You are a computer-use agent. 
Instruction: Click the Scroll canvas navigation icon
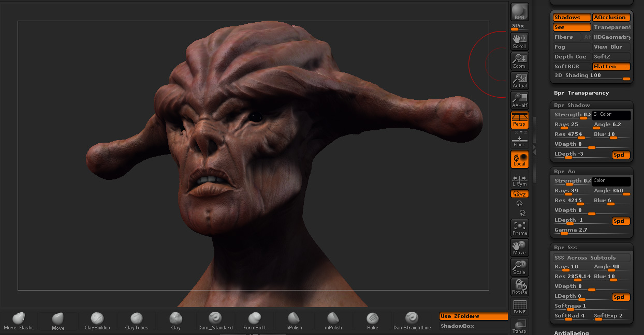point(519,41)
